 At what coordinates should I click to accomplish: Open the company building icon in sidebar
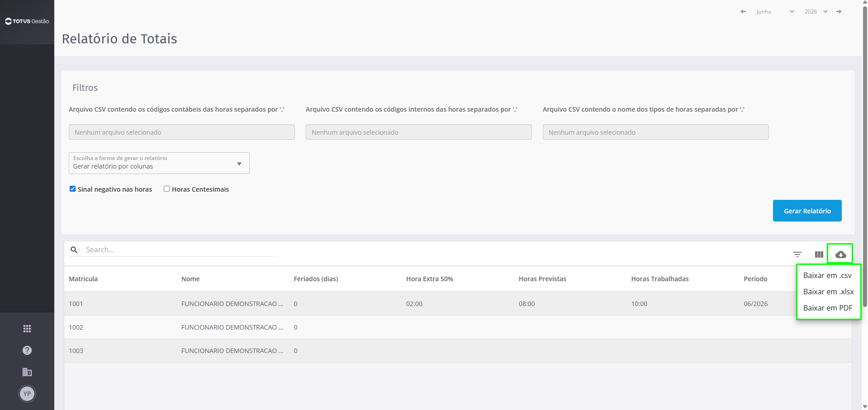[x=27, y=372]
